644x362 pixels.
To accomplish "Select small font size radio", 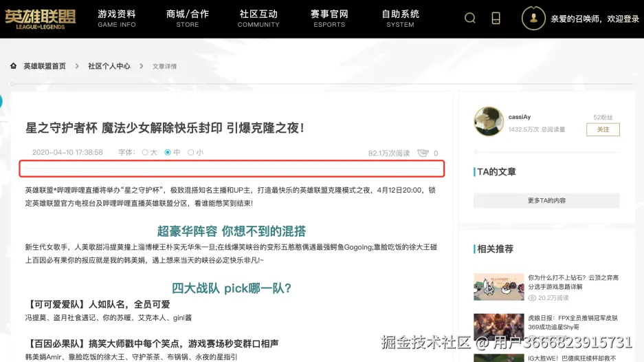I will click(190, 152).
